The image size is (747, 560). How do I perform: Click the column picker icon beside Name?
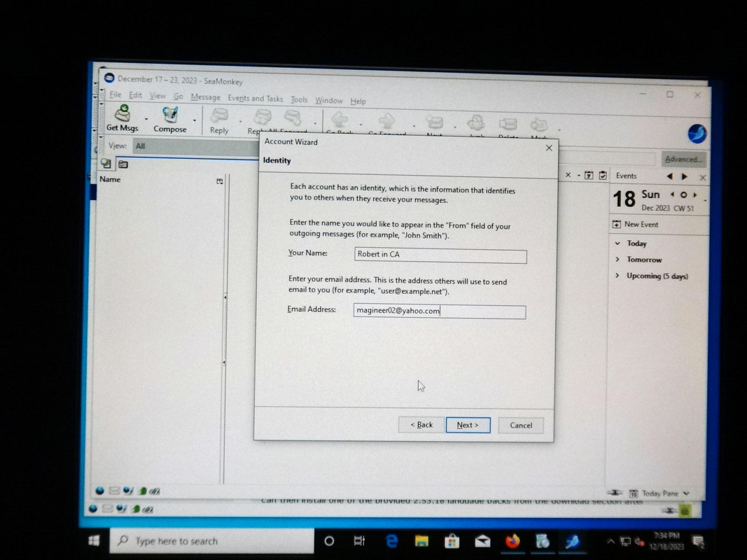(219, 181)
